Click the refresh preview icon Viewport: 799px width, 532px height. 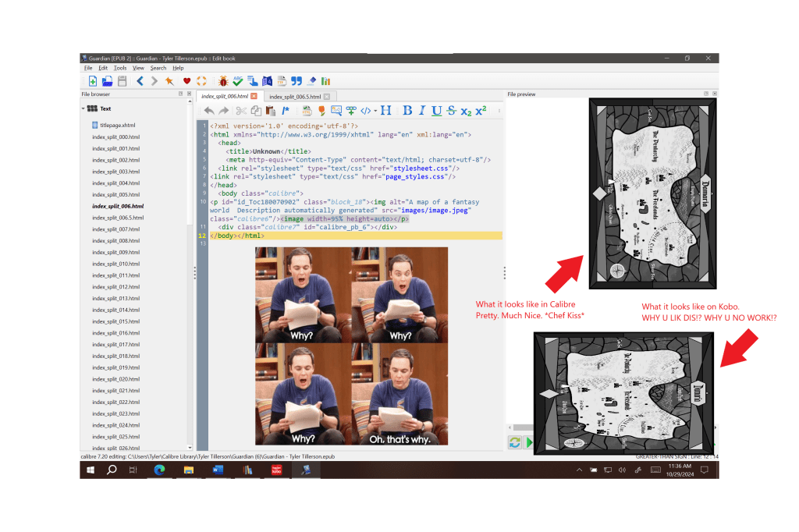coord(515,442)
